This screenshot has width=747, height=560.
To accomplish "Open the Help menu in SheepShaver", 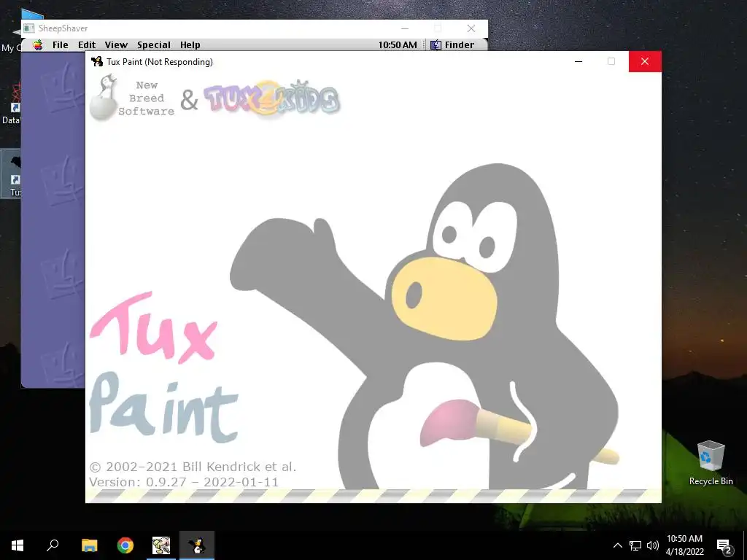I will (x=190, y=44).
